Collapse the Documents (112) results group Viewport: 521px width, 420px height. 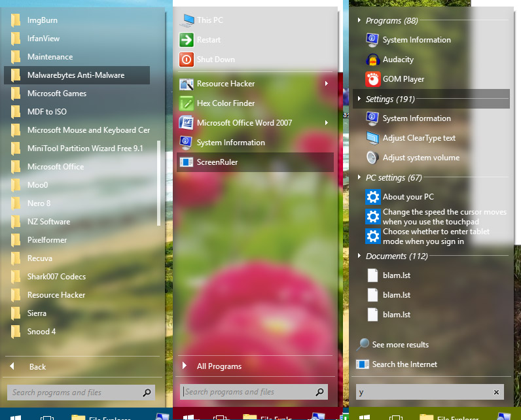(359, 256)
